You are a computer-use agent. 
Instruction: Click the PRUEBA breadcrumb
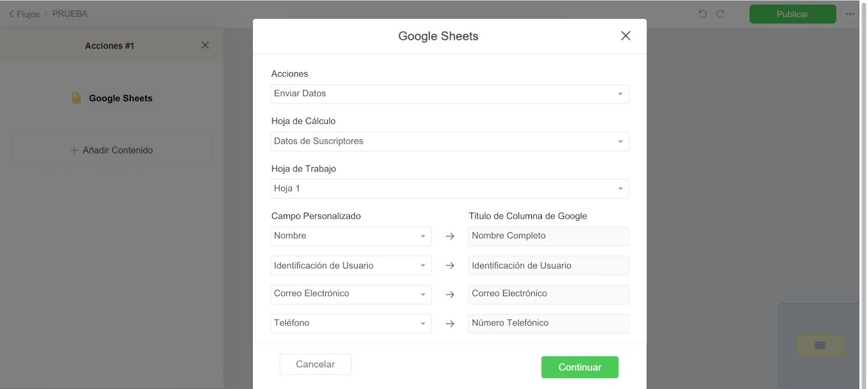[69, 14]
